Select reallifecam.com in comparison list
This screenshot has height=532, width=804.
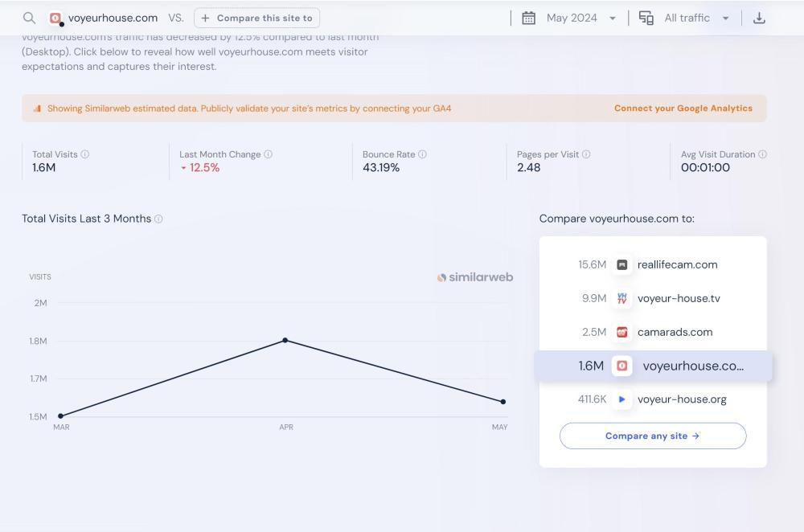pos(676,264)
